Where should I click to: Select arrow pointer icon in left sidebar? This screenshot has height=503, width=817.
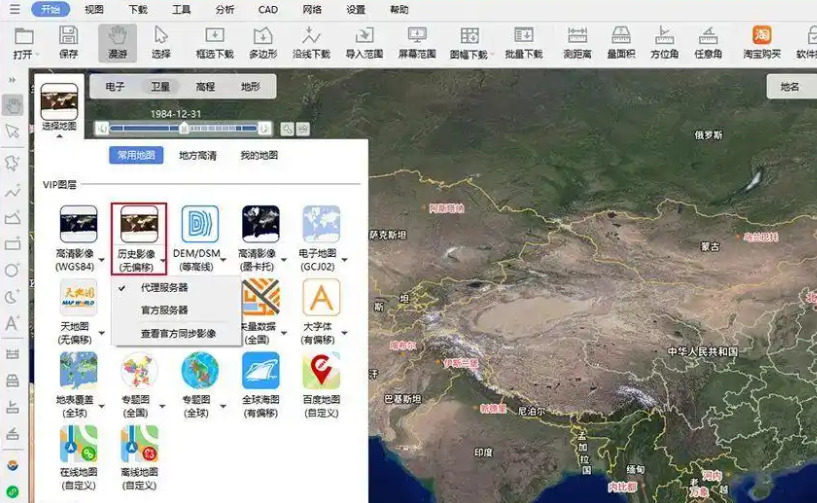click(12, 131)
